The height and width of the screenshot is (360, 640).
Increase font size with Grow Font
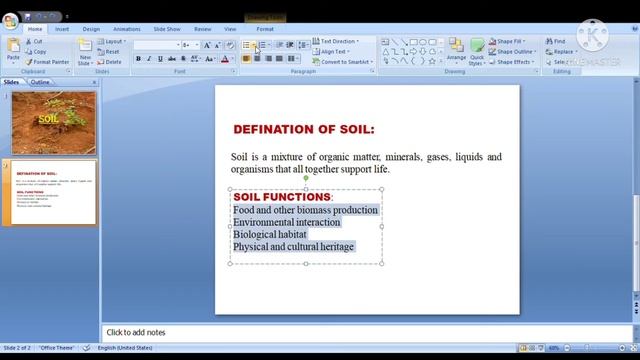tap(207, 45)
